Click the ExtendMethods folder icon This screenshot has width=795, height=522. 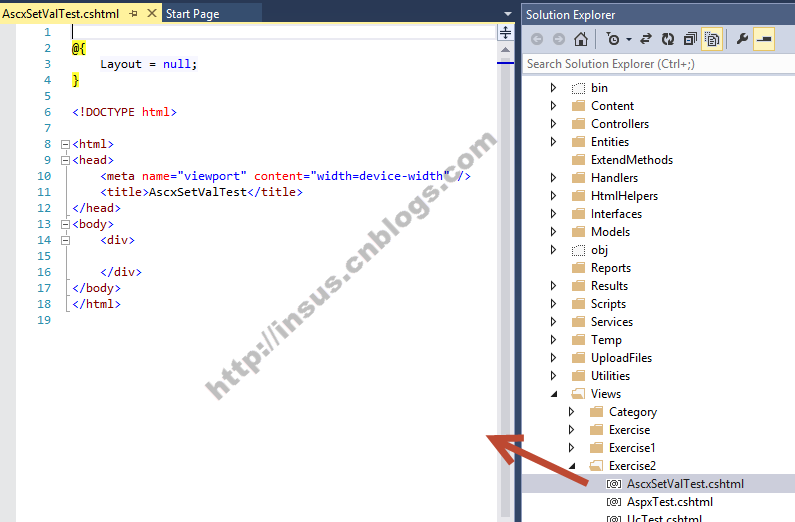(x=579, y=160)
